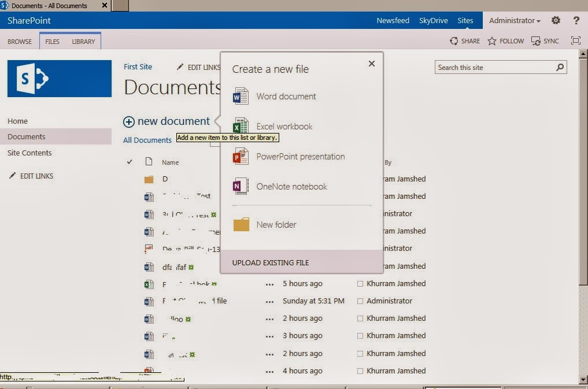Image resolution: width=588 pixels, height=389 pixels.
Task: Sort by the Name column header
Action: tap(170, 162)
